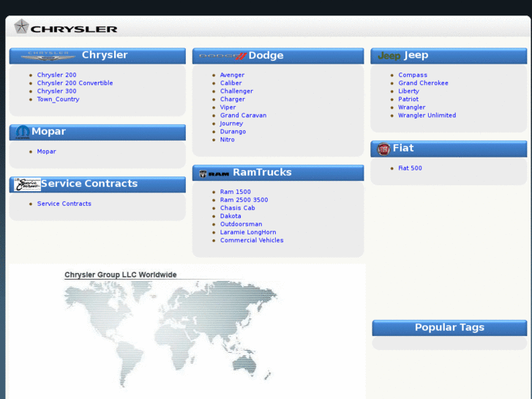532x399 pixels.
Task: Click the CHRYSLER wordmark in page header
Action: (74, 29)
